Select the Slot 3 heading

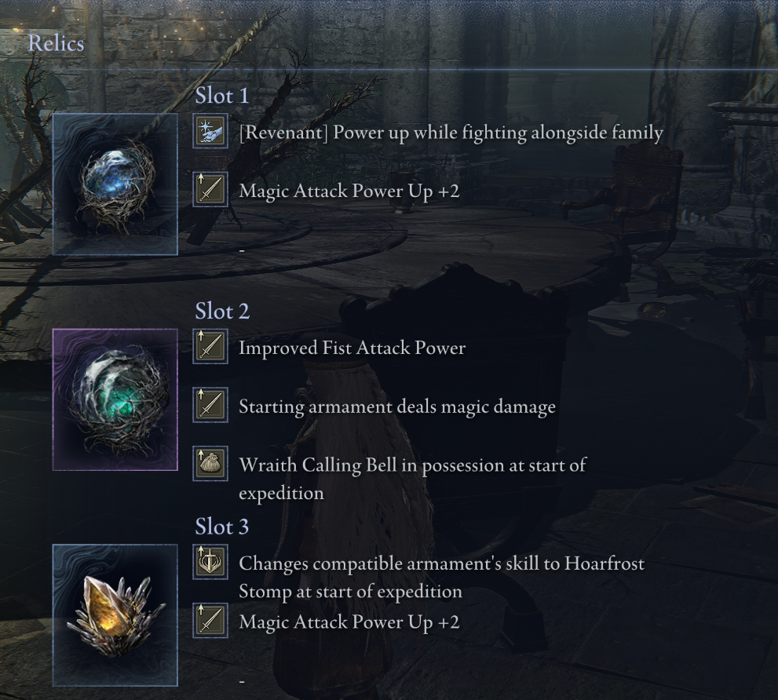coord(222,527)
